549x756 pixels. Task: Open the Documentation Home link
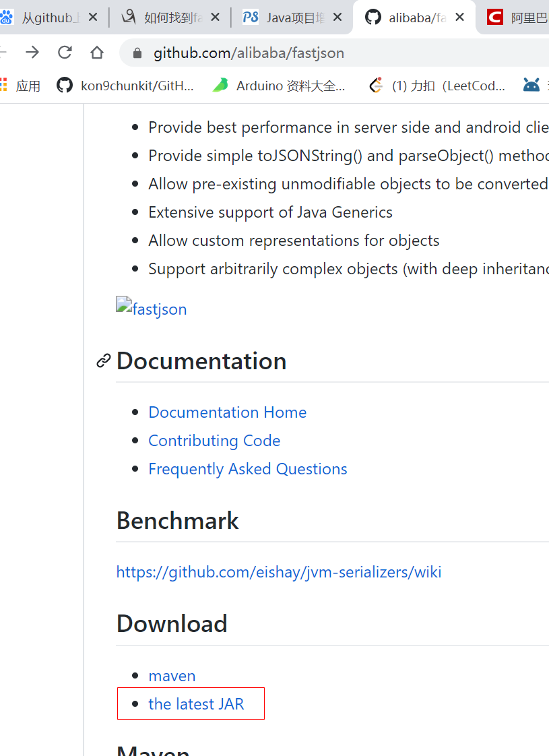pos(227,412)
